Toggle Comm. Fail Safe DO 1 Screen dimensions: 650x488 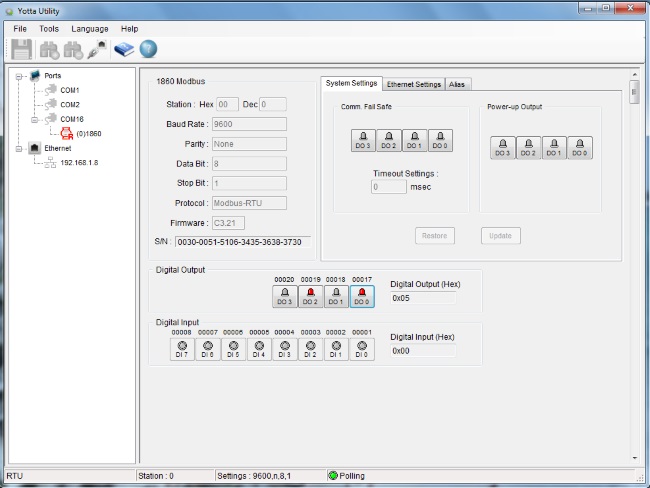[414, 141]
